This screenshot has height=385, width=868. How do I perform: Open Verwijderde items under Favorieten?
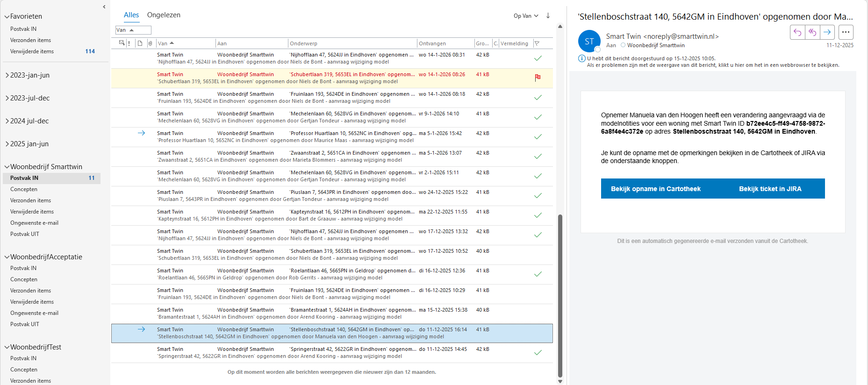click(32, 51)
